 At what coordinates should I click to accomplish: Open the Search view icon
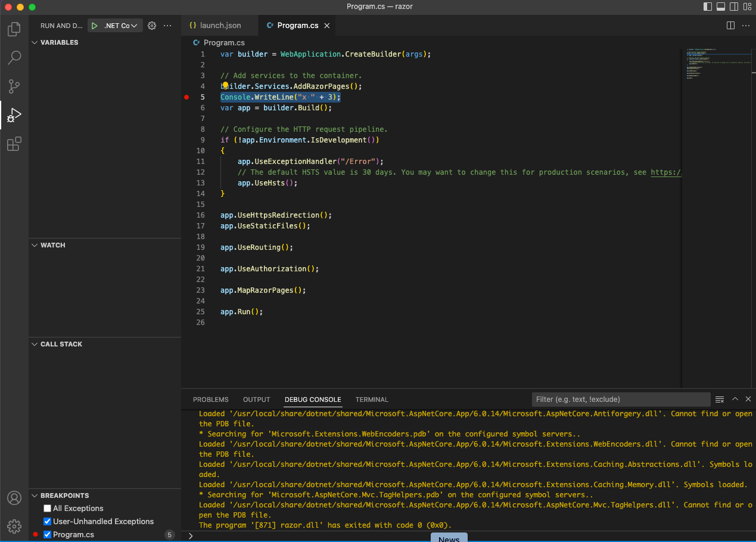point(14,58)
